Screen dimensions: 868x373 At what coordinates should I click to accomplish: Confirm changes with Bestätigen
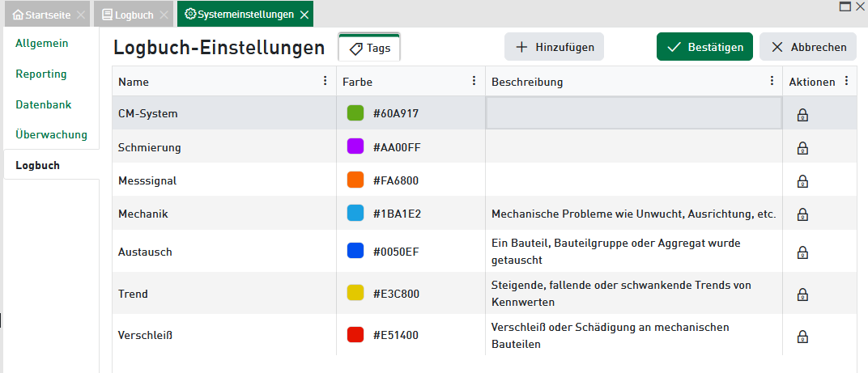coord(704,47)
